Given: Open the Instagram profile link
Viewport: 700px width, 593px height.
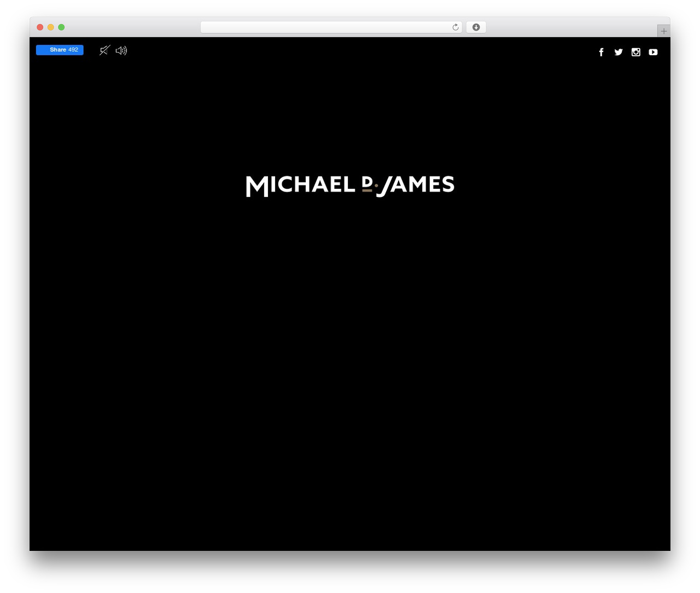Looking at the screenshot, I should 636,52.
